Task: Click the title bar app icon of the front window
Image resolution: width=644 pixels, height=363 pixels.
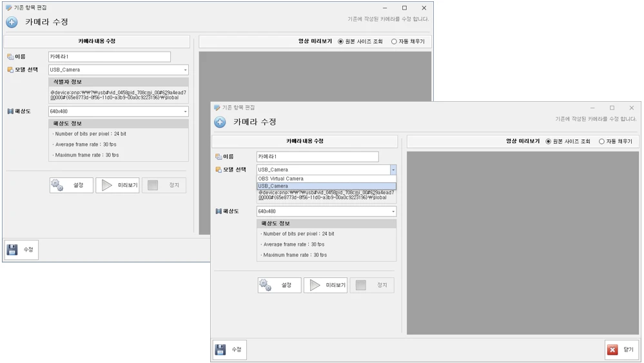Action: [x=217, y=108]
